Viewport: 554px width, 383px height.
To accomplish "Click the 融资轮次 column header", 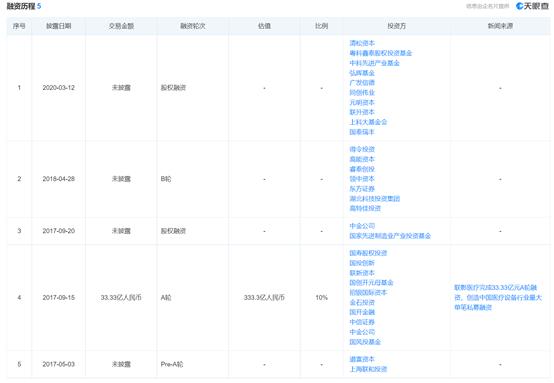I will click(193, 26).
